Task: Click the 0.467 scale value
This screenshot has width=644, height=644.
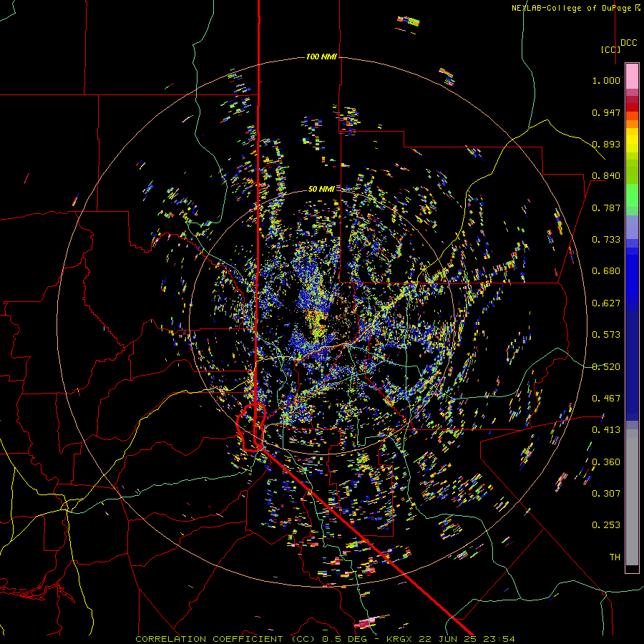Action: pos(606,399)
